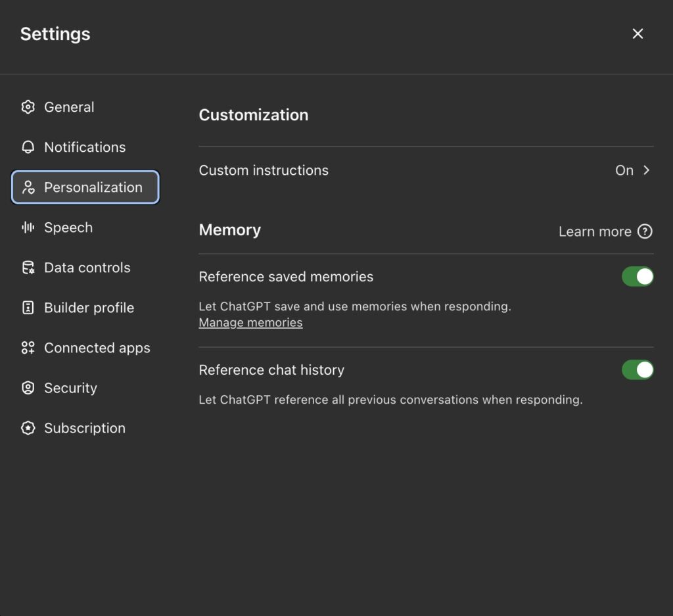Click the Connected apps grid icon
The width and height of the screenshot is (673, 616).
[x=28, y=348]
